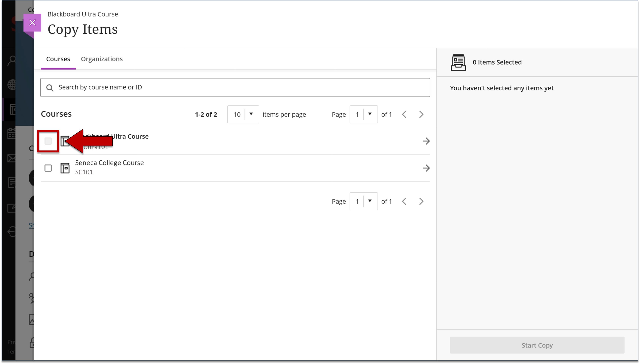Select the Courses tab
Screen dimensions: 640x364
coord(58,59)
